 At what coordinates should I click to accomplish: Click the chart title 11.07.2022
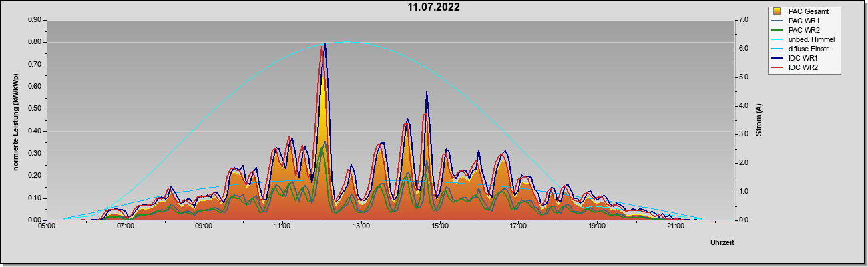tap(434, 8)
